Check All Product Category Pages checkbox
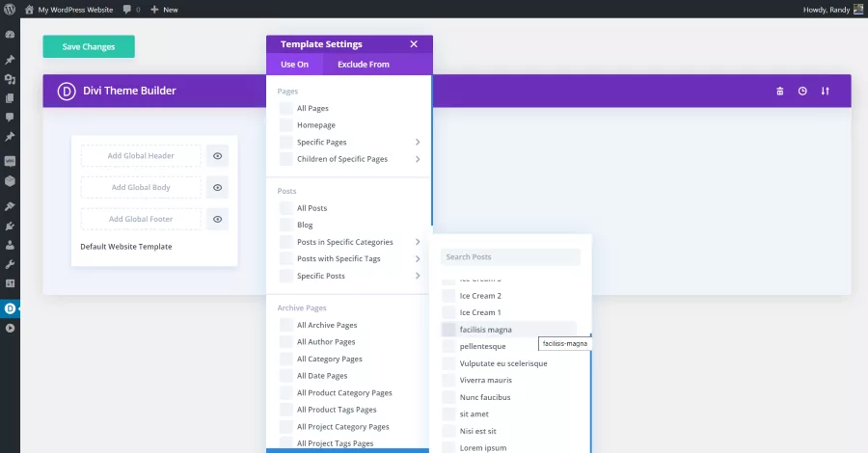The image size is (868, 453). (x=285, y=392)
